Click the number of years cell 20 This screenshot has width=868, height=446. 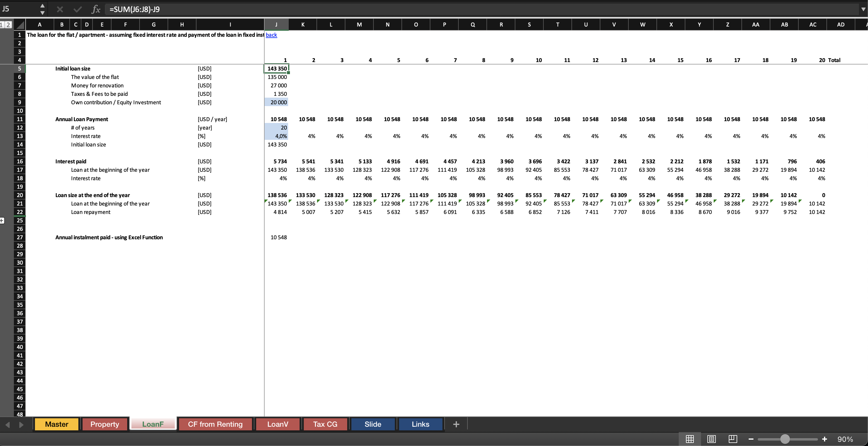tap(276, 128)
